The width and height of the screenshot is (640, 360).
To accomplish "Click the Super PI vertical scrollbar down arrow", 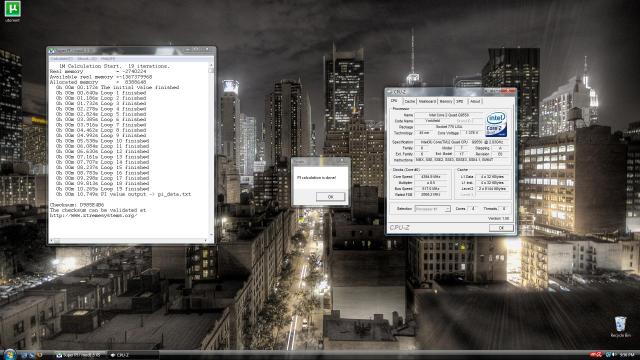I will pos(211,235).
